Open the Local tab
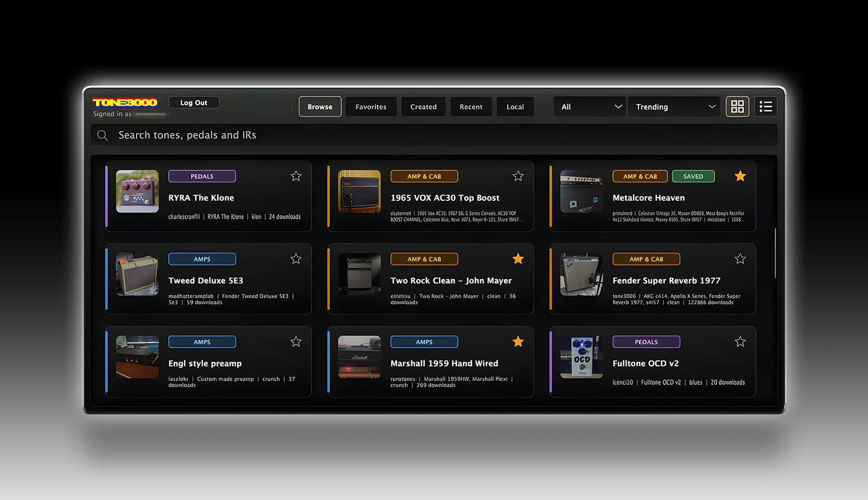The image size is (868, 500). click(x=515, y=106)
